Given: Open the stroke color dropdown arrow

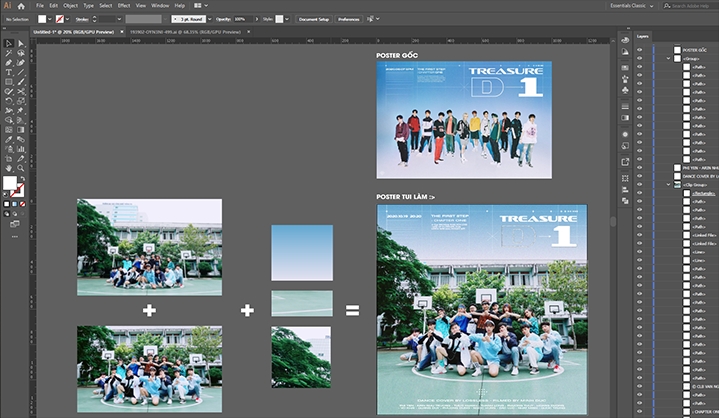Looking at the screenshot, I should [x=67, y=19].
